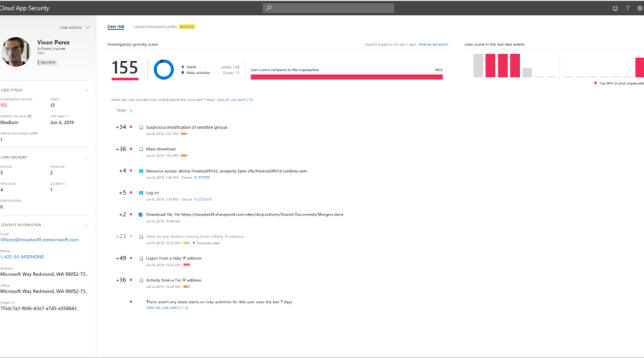Open the Log on activity entry
Screen dimensions: 644x358
(x=153, y=192)
